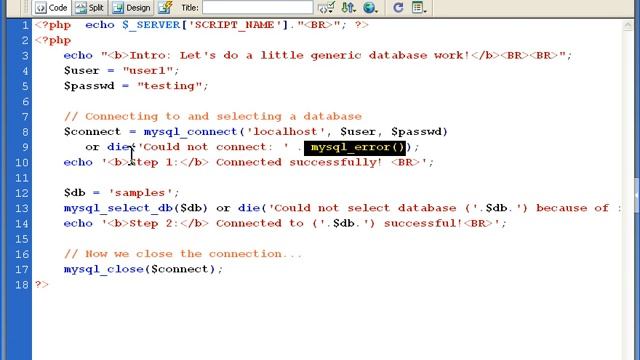640x360 pixels.
Task: Click mysql_select_db function name
Action: (x=118, y=208)
